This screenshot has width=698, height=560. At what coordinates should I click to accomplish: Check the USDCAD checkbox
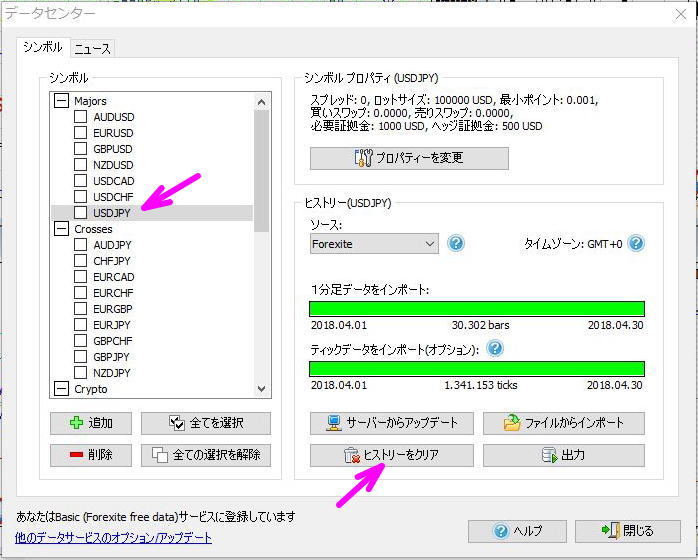[81, 181]
